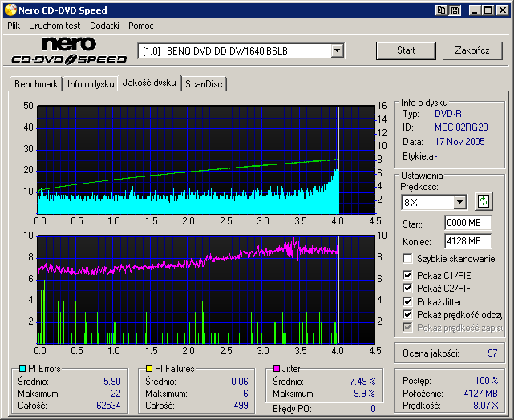The height and width of the screenshot is (420, 514).
Task: Expand the 8X speed dropdown
Action: pos(459,202)
